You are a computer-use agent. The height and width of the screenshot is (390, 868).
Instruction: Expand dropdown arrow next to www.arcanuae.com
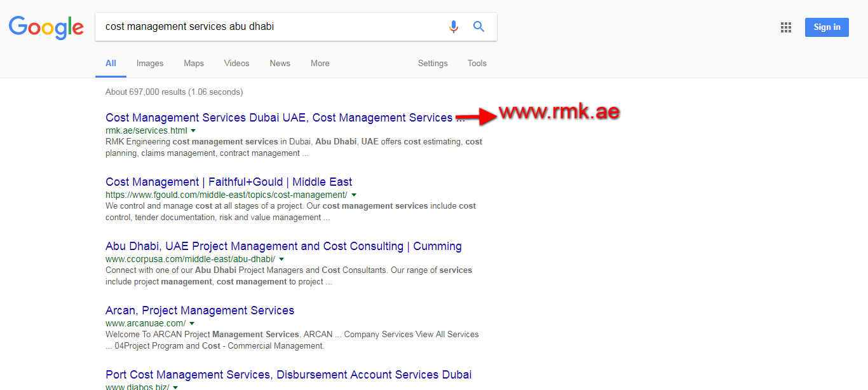tap(192, 324)
